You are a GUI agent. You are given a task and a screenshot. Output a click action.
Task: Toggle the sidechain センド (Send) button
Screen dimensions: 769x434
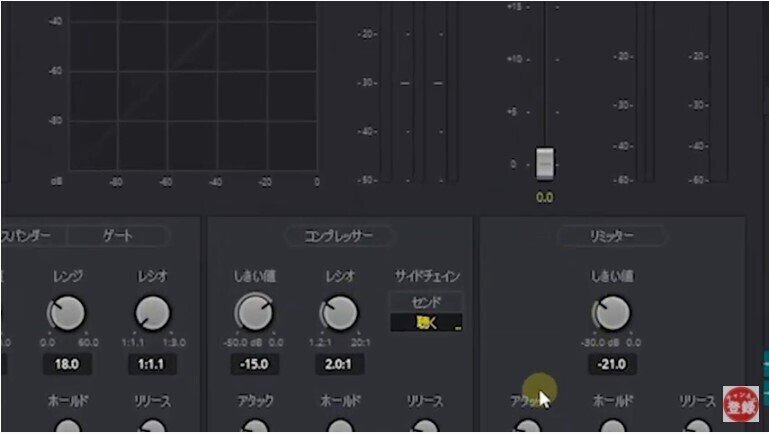(426, 302)
